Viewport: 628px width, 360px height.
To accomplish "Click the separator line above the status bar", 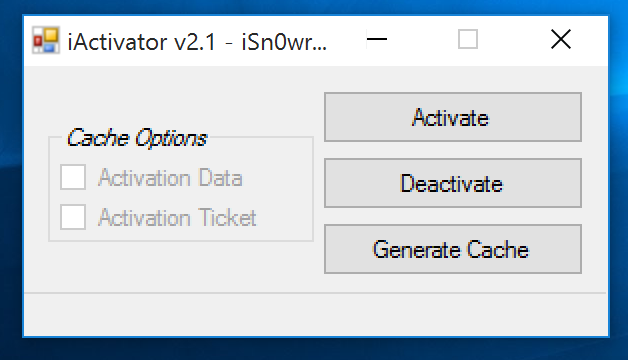I will tap(316, 293).
